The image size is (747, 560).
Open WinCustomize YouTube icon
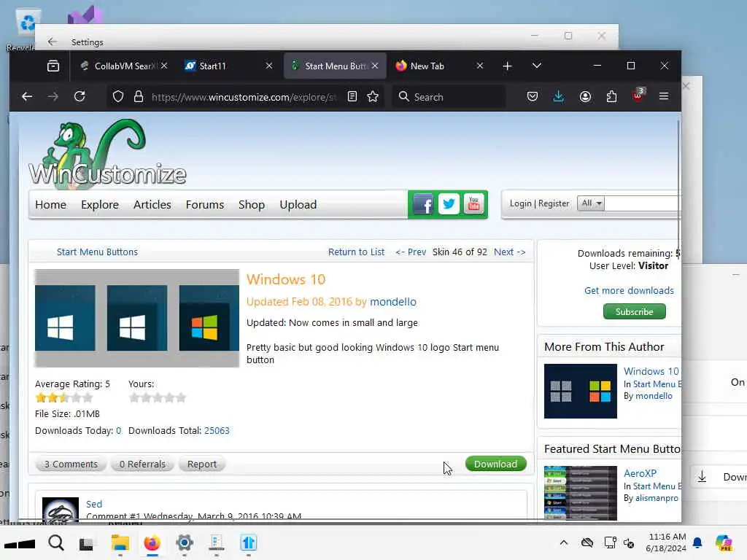pyautogui.click(x=473, y=204)
